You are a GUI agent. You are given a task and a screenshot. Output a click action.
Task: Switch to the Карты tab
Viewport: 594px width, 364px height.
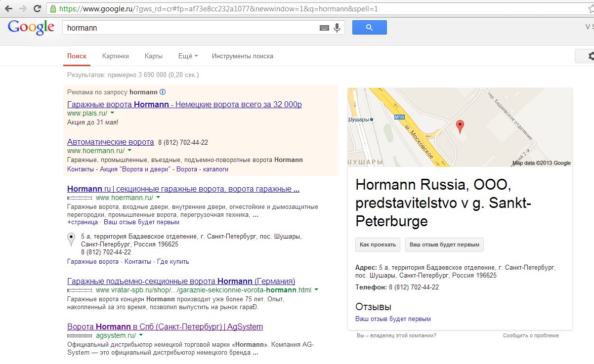[x=154, y=56]
